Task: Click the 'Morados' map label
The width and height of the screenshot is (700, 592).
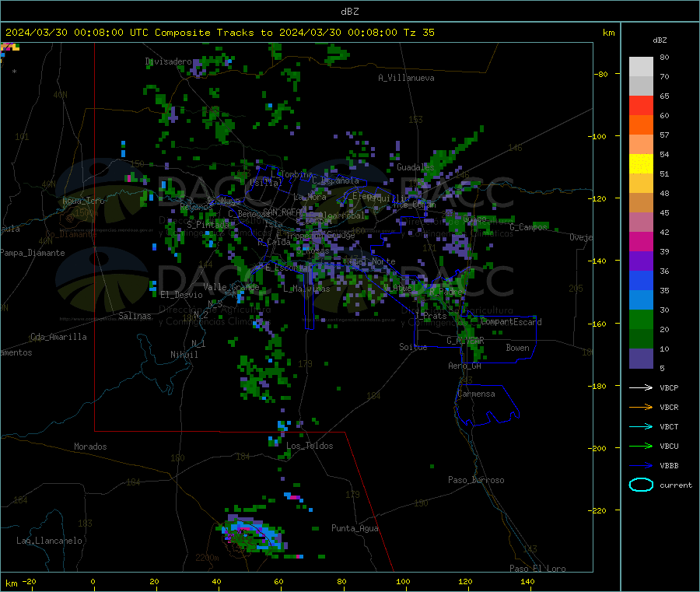Action: [90, 447]
